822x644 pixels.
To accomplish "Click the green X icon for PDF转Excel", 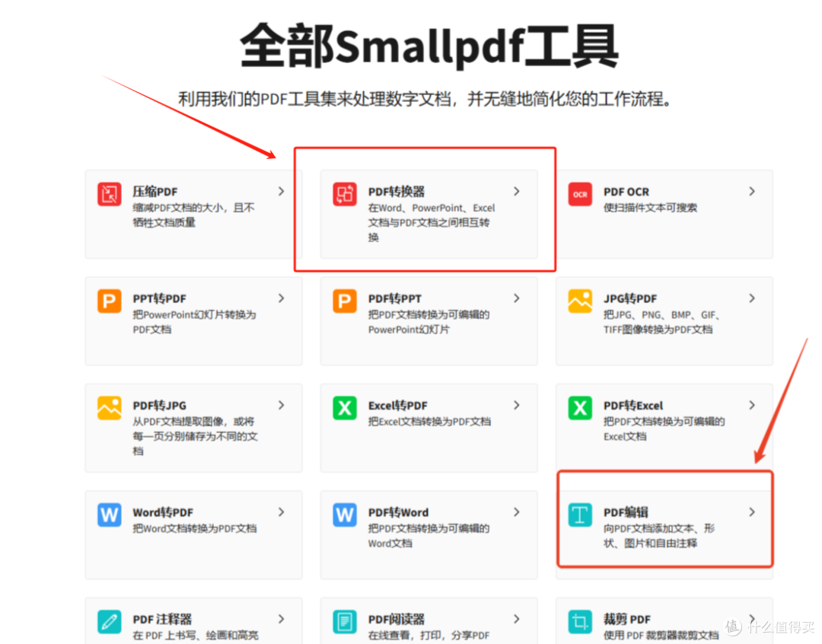I will point(580,408).
